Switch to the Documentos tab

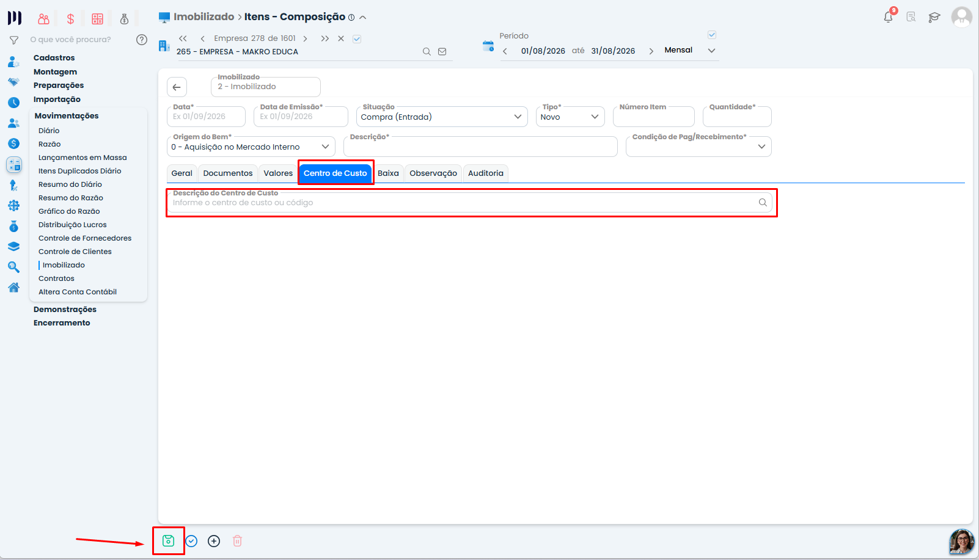[x=228, y=173]
